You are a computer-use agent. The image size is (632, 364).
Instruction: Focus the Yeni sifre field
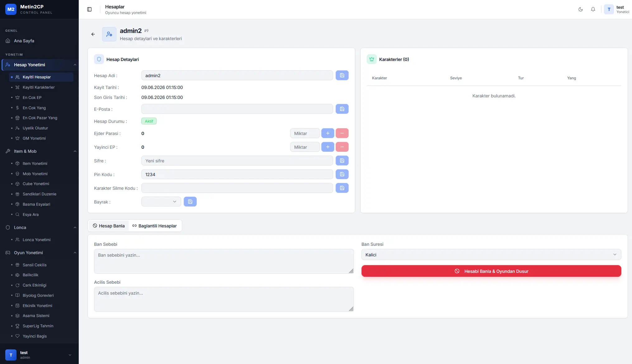[x=237, y=161]
